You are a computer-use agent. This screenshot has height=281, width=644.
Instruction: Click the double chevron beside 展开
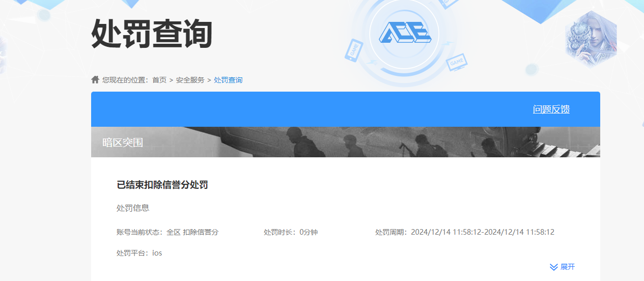coord(554,267)
